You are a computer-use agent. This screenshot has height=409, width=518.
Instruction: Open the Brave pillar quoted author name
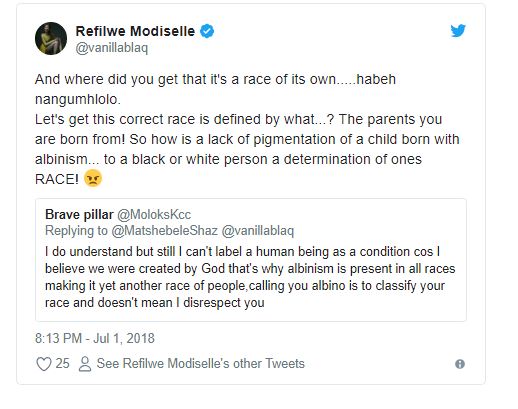(79, 214)
